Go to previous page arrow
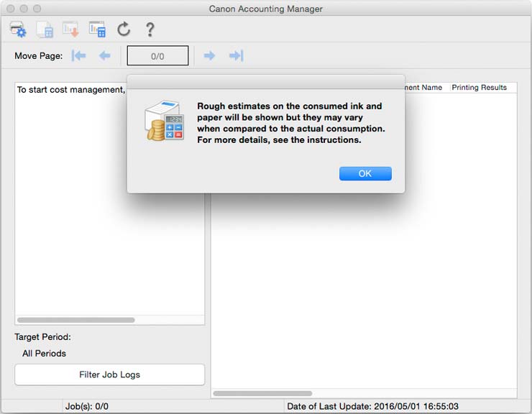532x414 pixels. point(105,55)
